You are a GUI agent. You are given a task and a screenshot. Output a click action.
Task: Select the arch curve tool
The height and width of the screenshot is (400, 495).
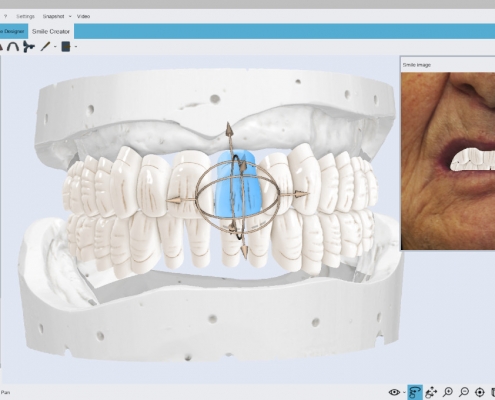pyautogui.click(x=13, y=46)
